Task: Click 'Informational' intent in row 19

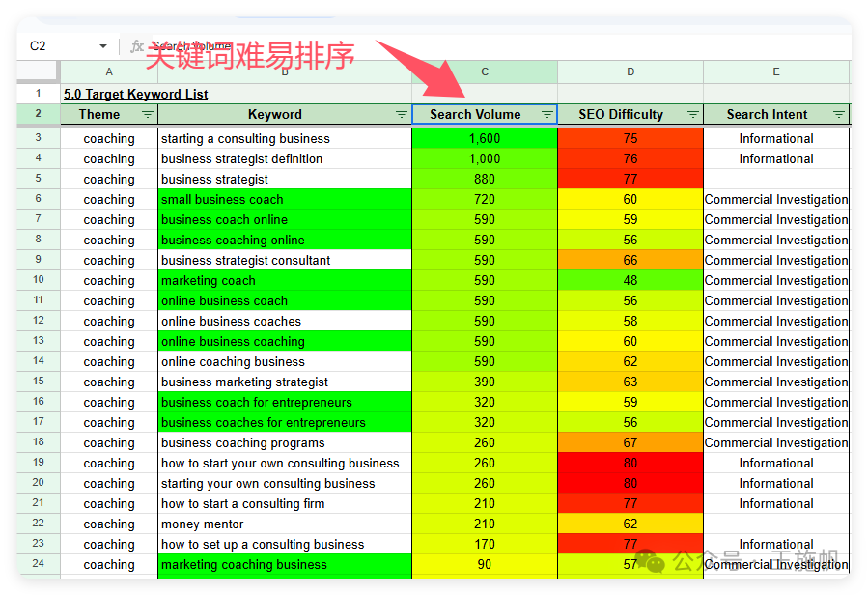Action: tap(776, 463)
